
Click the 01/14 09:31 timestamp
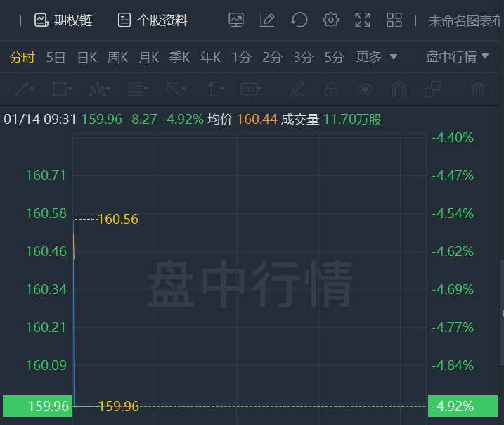click(x=40, y=120)
